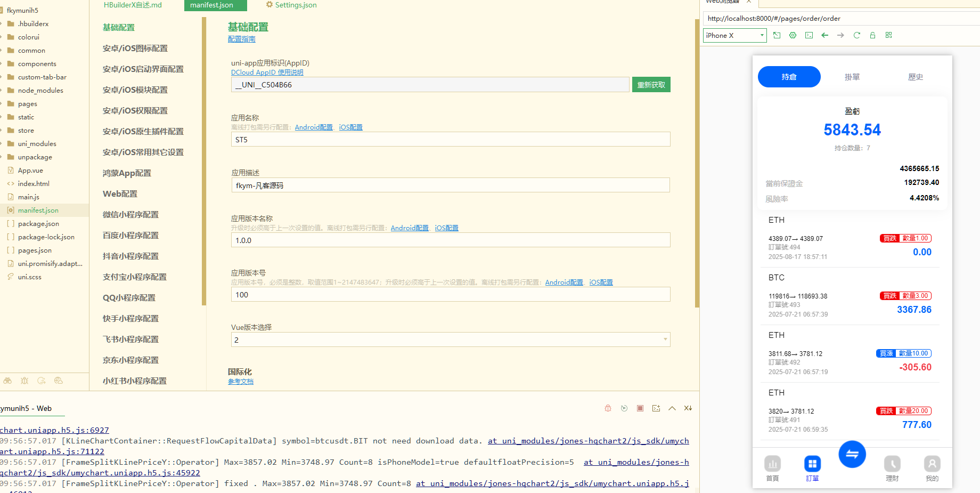This screenshot has height=493, width=980.
Task: Restart the running web project via restart icon
Action: click(624, 408)
